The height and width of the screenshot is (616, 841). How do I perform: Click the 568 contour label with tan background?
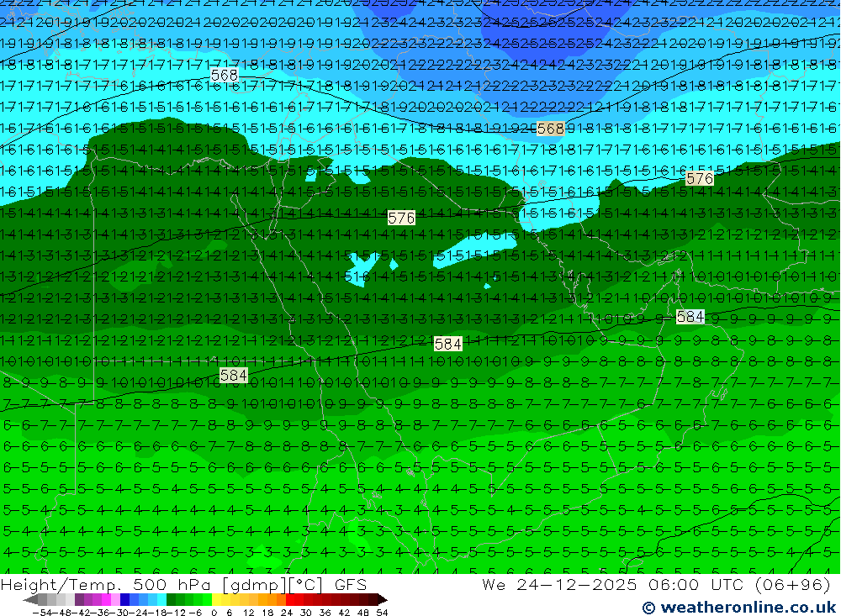(550, 129)
